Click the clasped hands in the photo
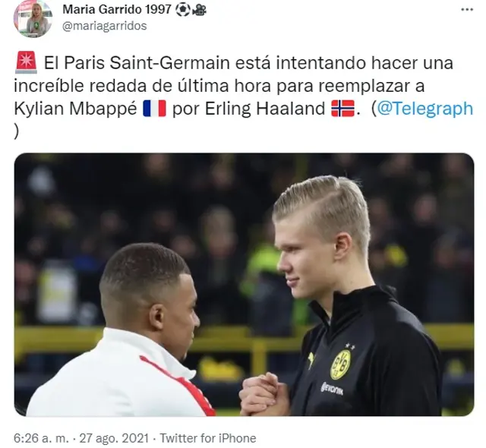486x448 pixels. [262, 394]
